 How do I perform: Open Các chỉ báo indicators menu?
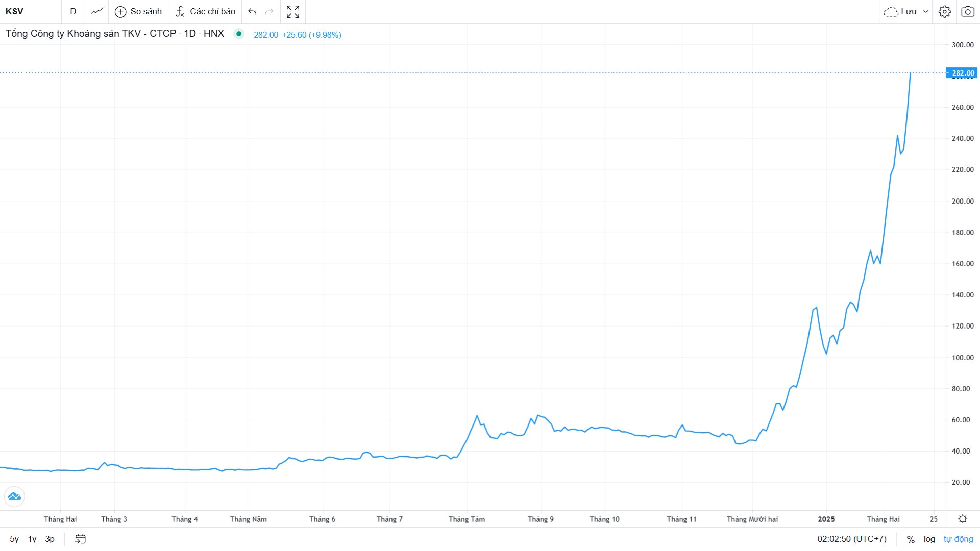205,11
